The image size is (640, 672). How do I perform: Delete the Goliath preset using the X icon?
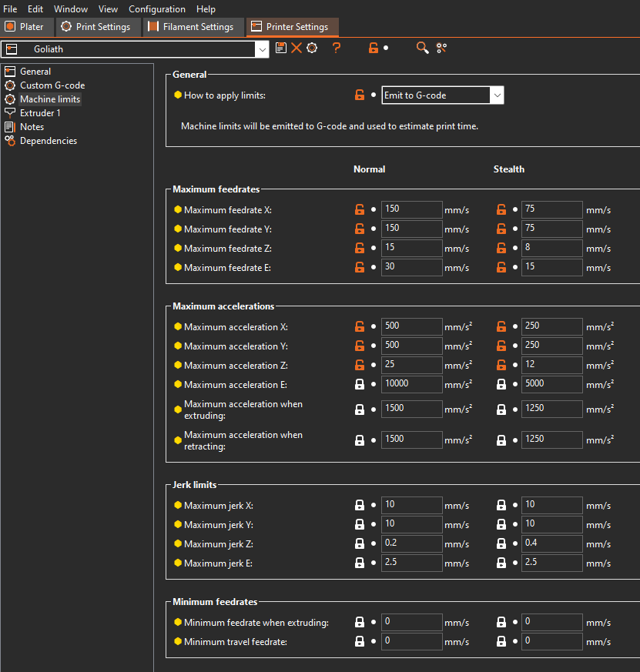(x=297, y=48)
